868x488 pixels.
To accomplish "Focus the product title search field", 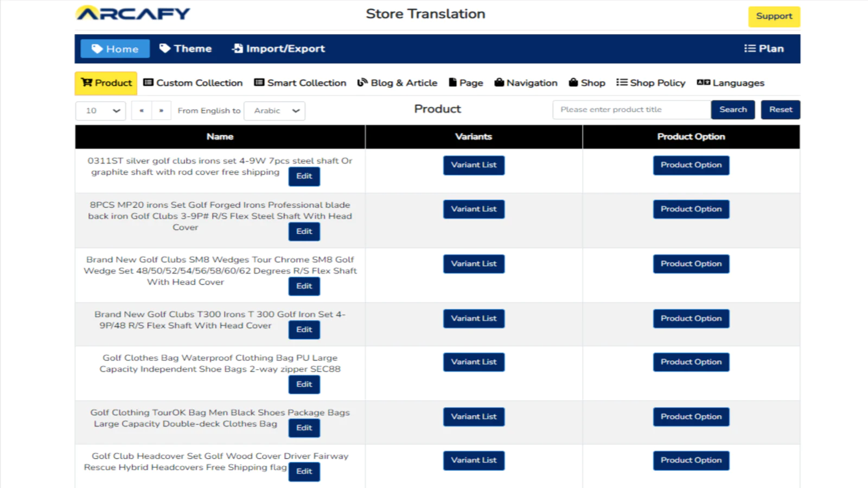I will click(x=631, y=110).
